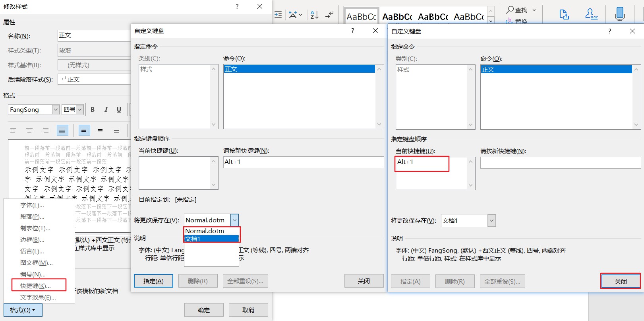Open 四号 font size dropdown arrow
This screenshot has width=644, height=321.
79,109
